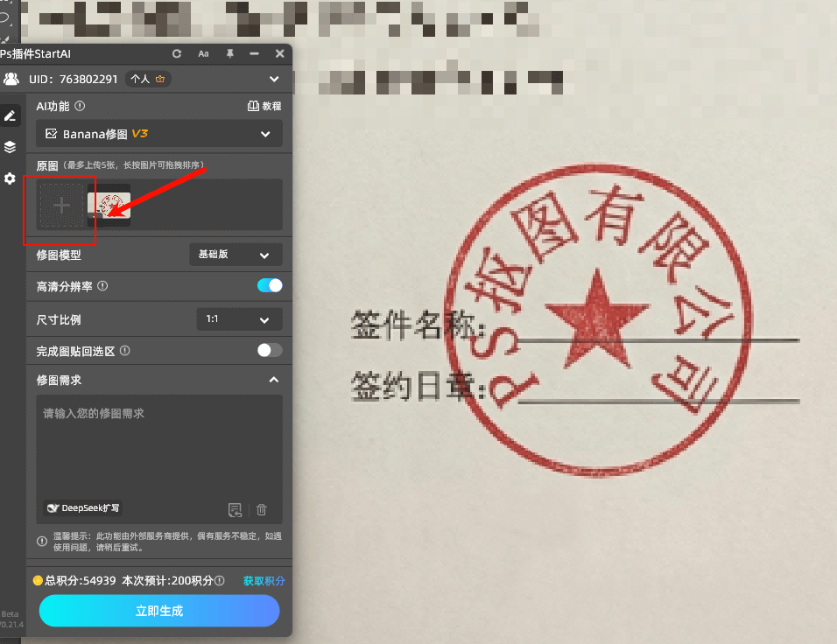Click the user avatar icon beside UID

12,78
